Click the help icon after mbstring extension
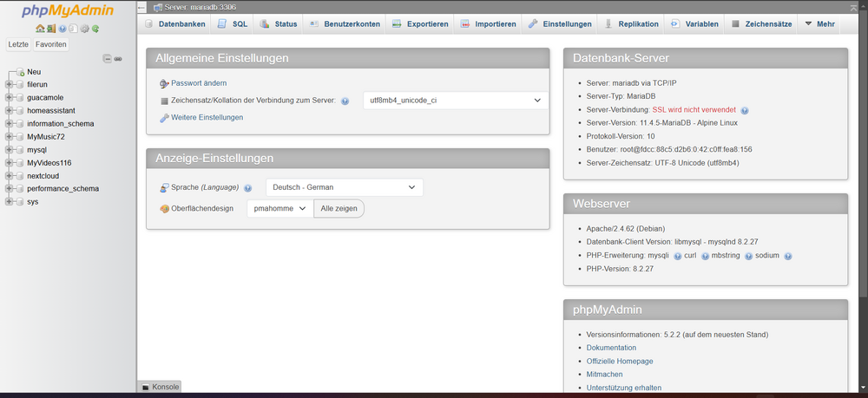The image size is (868, 398). pyautogui.click(x=748, y=256)
